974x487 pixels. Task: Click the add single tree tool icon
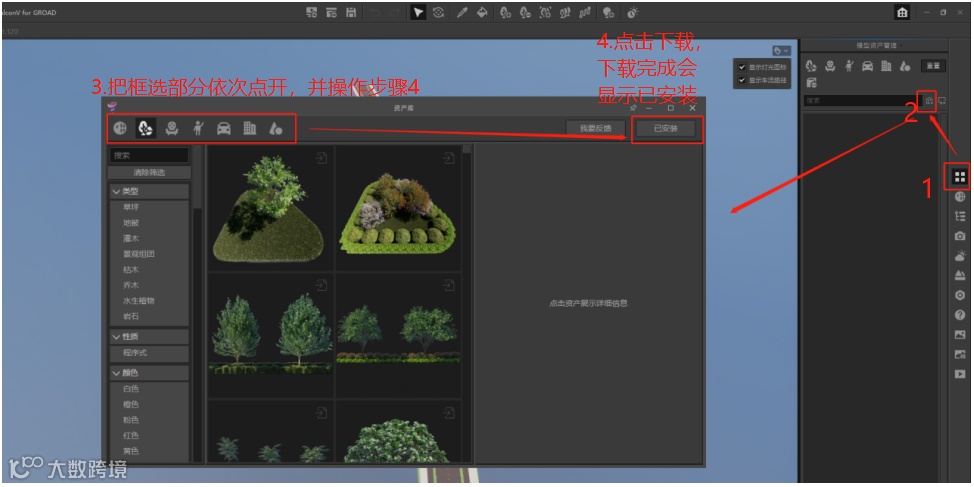pos(506,12)
